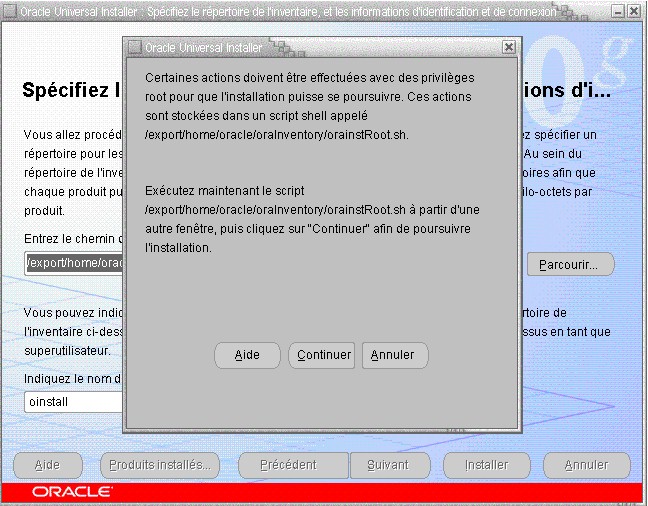The height and width of the screenshot is (506, 648).
Task: Click Annuler in the bottom button bar
Action: [x=586, y=465]
